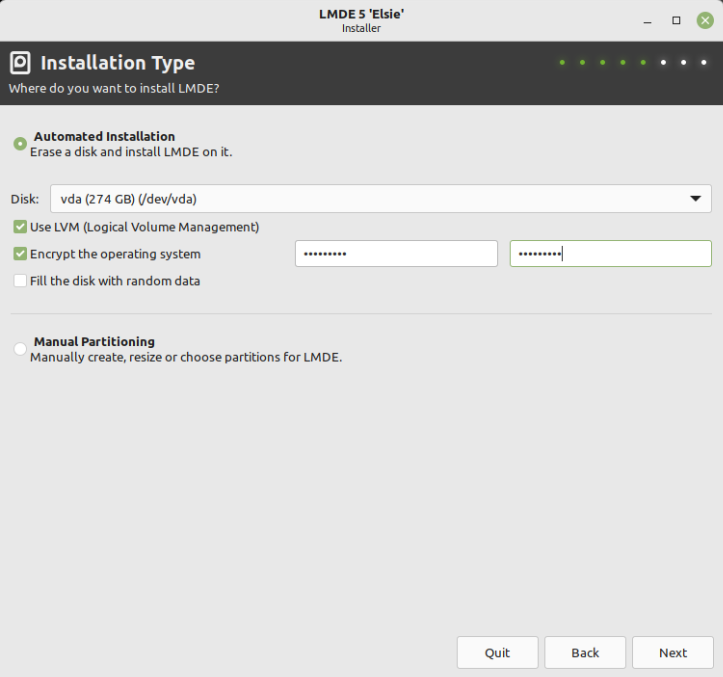Click the 'Where do you want to install LMDE?' subtitle

(114, 88)
